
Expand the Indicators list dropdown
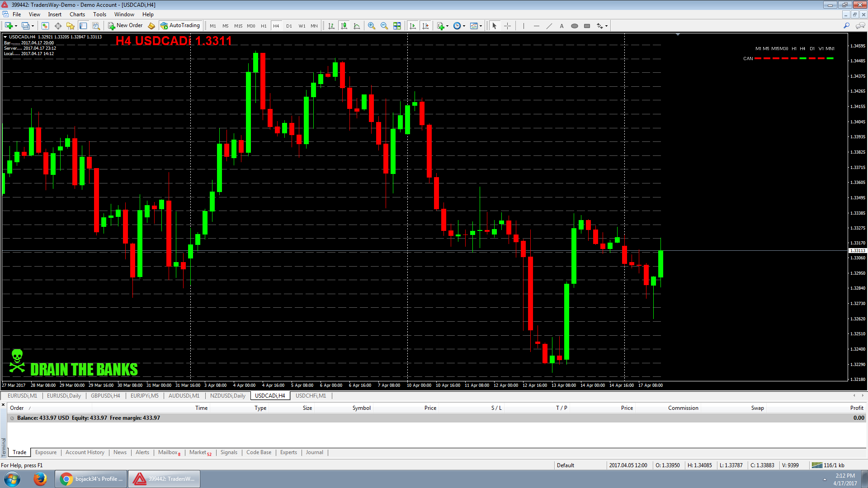coord(447,26)
